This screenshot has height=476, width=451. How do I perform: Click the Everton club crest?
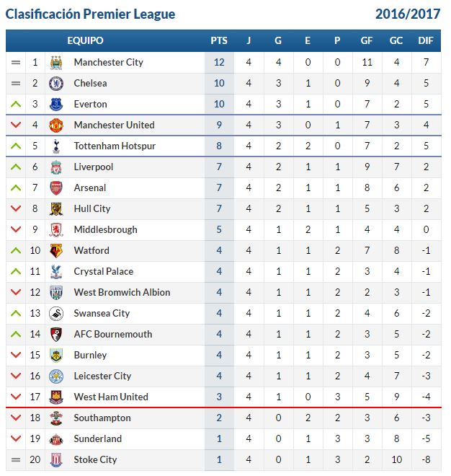[56, 105]
